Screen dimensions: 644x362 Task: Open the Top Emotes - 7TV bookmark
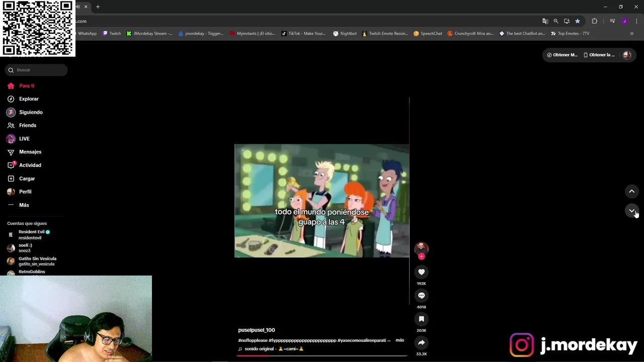click(x=570, y=34)
